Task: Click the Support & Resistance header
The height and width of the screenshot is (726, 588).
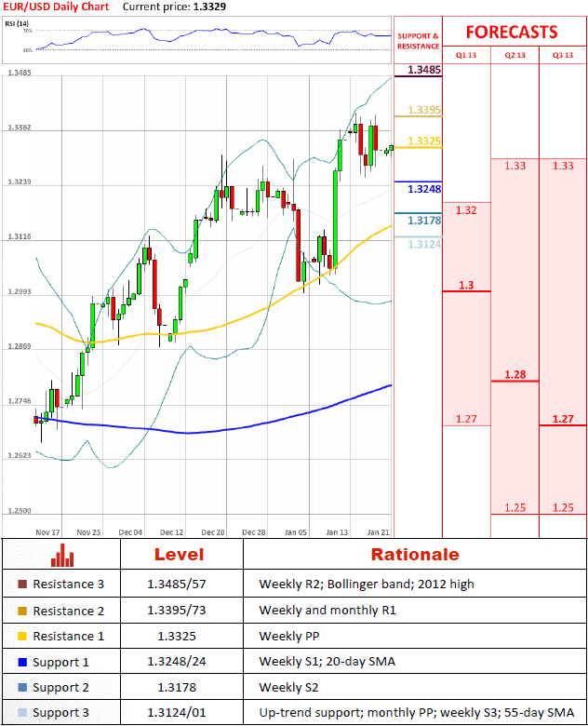Action: 418,41
